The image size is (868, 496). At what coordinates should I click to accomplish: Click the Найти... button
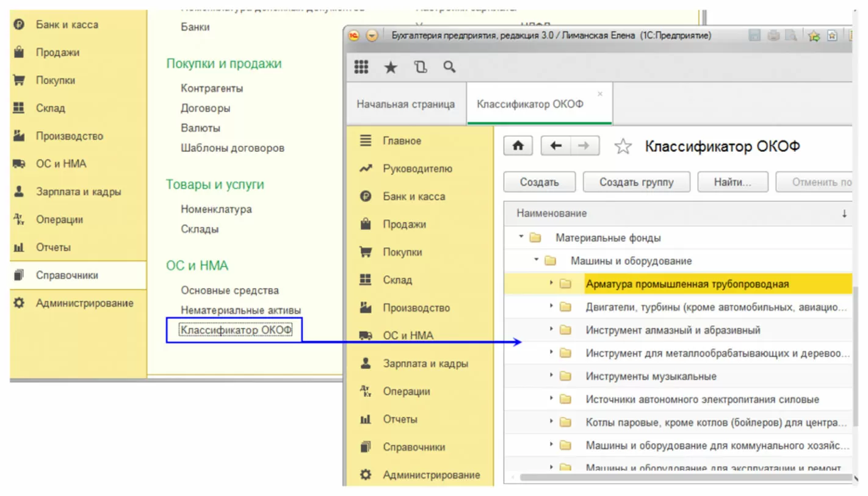click(x=732, y=182)
